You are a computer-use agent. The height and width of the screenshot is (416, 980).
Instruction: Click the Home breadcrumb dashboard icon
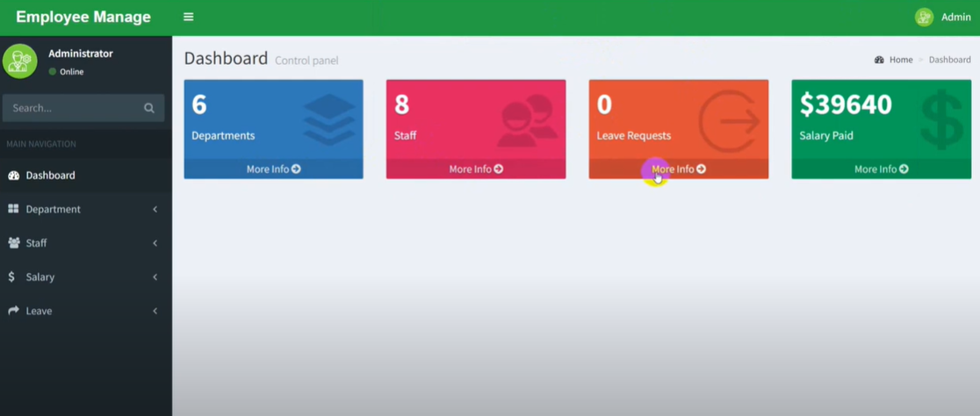coord(879,60)
